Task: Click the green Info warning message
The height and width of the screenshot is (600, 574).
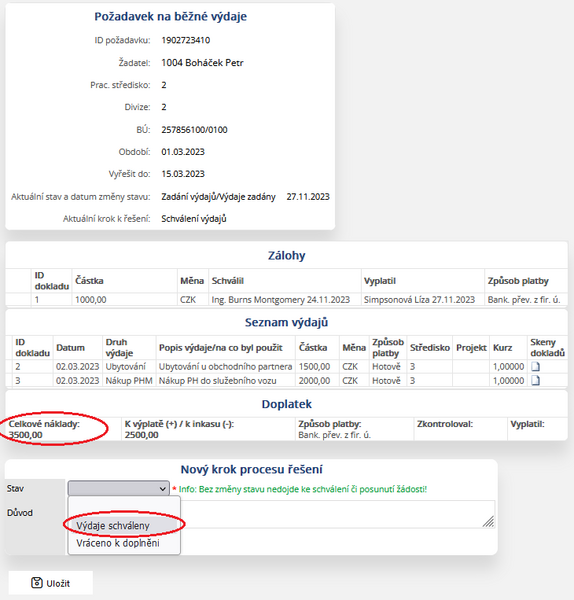Action: [303, 489]
